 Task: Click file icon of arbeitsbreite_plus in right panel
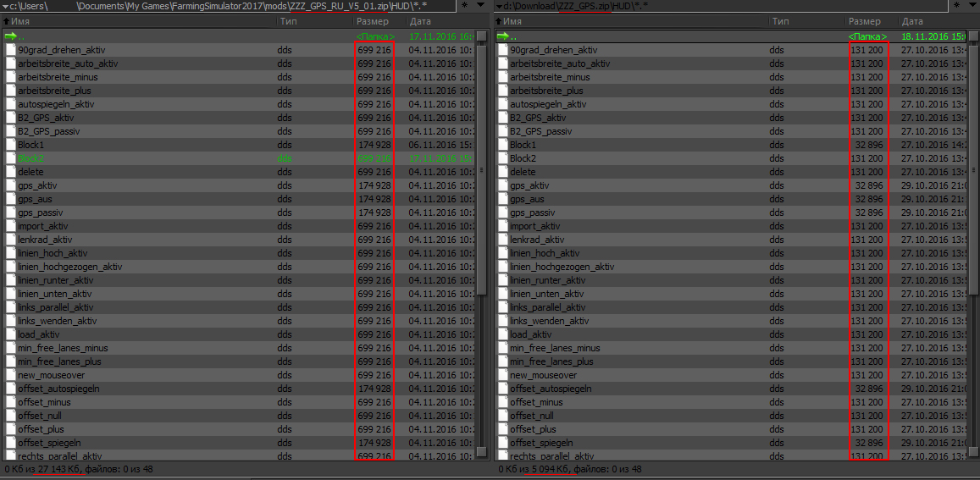(x=502, y=91)
